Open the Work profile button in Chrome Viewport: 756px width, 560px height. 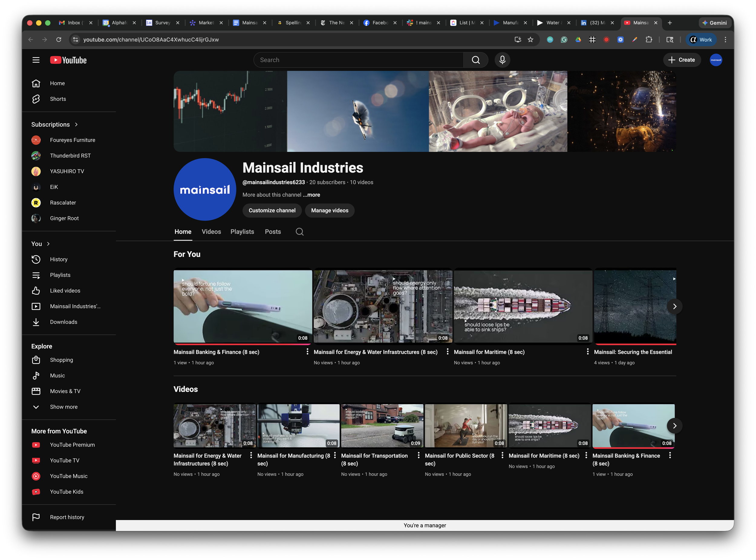[701, 40]
